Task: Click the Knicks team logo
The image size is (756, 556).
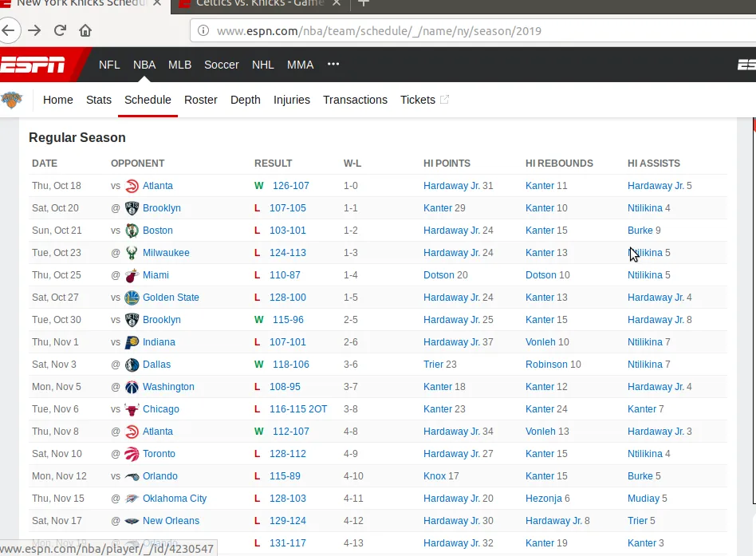Action: tap(12, 100)
